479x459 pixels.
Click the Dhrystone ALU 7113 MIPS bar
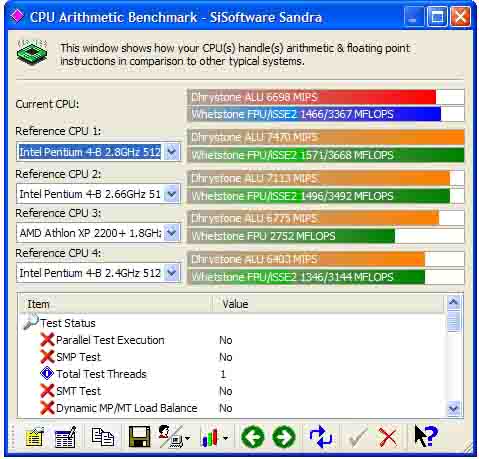pyautogui.click(x=326, y=178)
